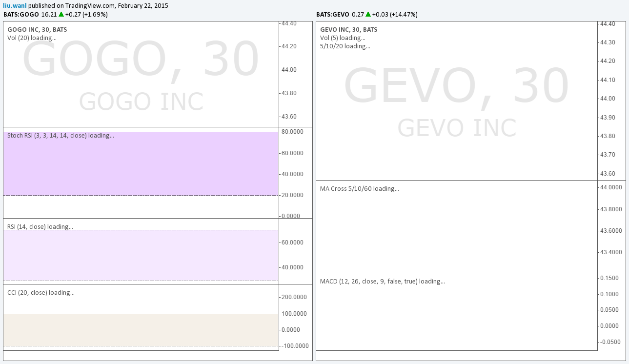Select the 'GEVO INC, 30, BATS' chart legend
The width and height of the screenshot is (629, 364).
(x=348, y=30)
